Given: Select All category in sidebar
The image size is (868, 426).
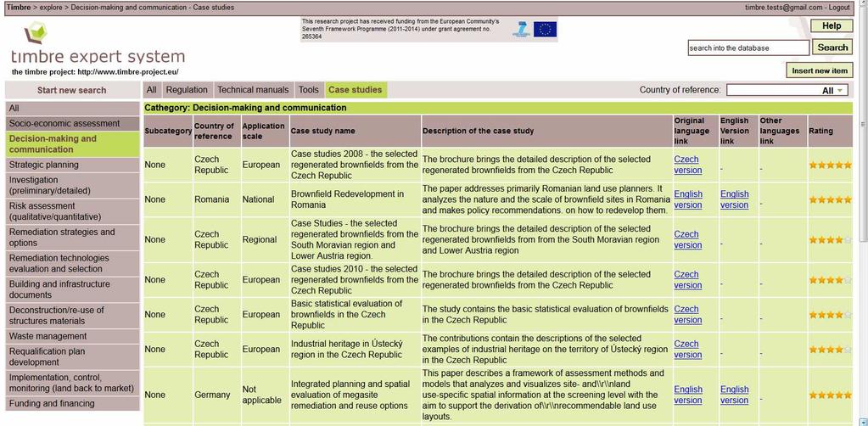Looking at the screenshot, I should coord(72,109).
